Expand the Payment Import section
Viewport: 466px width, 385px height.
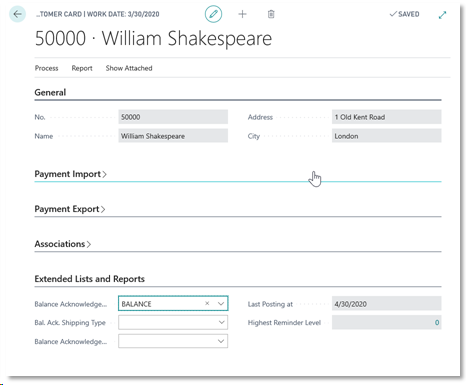click(70, 174)
